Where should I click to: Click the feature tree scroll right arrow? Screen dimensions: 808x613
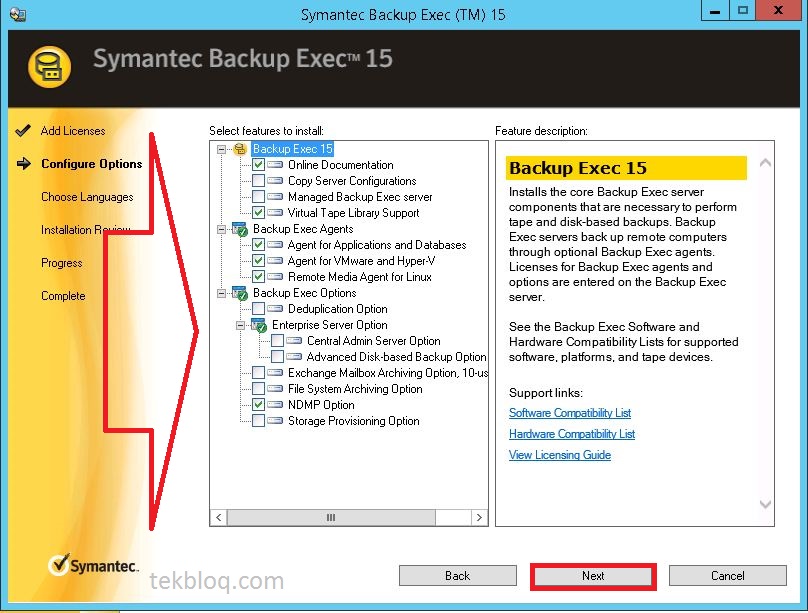point(479,517)
